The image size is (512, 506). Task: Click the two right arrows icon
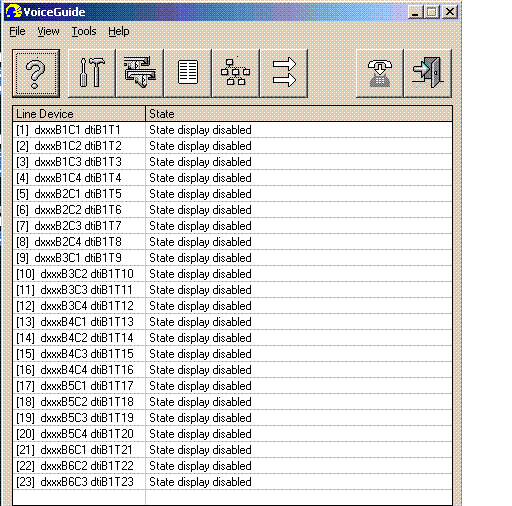[284, 73]
